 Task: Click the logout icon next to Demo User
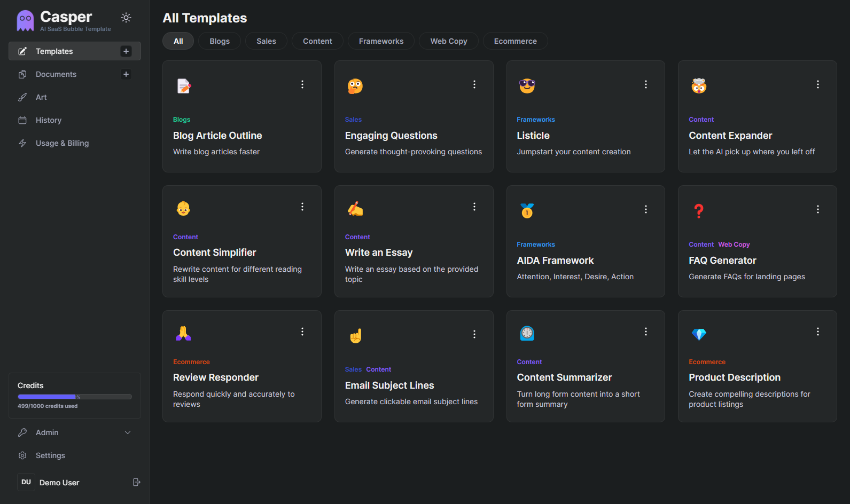137,482
